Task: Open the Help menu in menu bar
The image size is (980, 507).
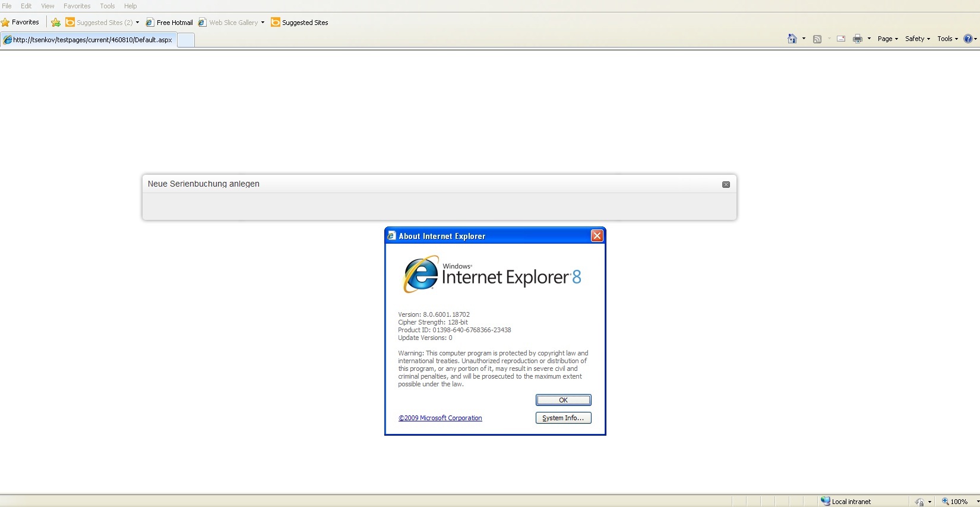Action: (131, 6)
